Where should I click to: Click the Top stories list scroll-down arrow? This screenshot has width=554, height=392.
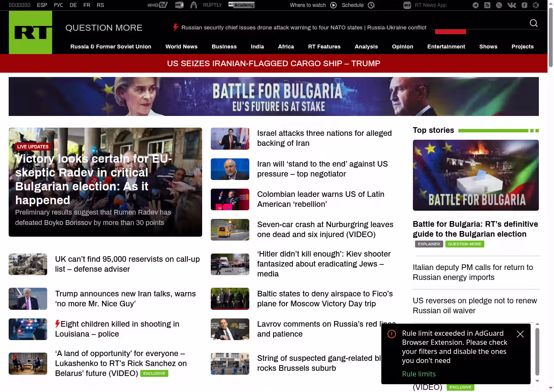click(538, 381)
